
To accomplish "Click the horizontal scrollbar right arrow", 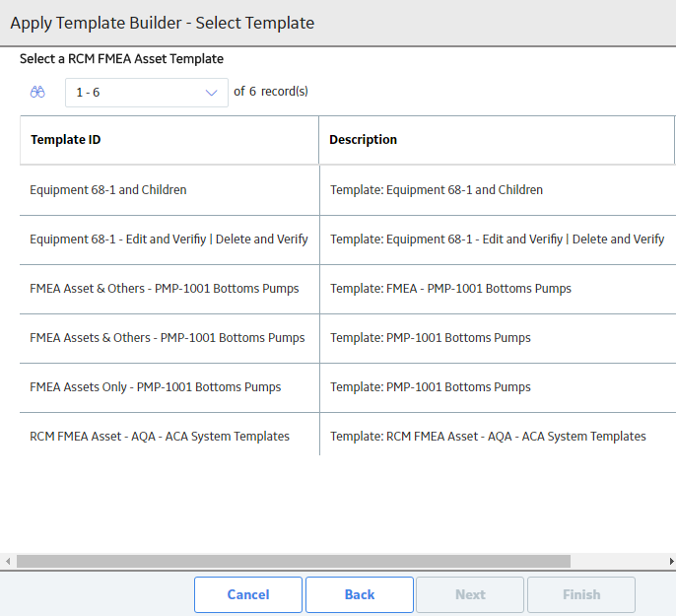I will [x=671, y=561].
